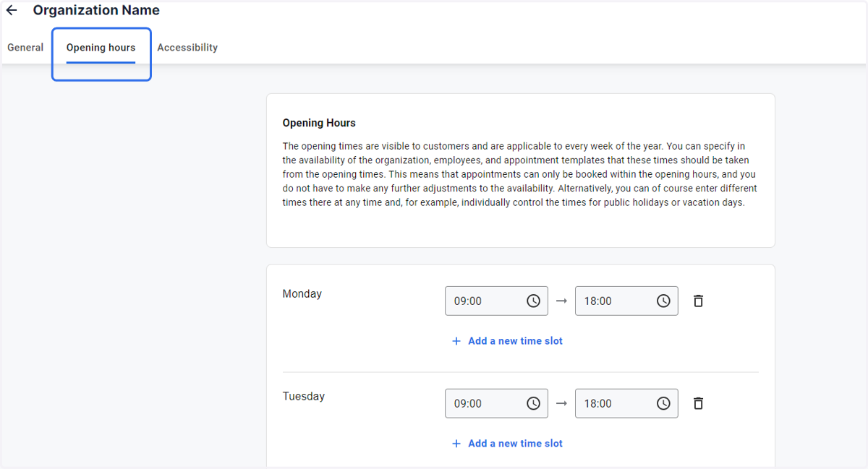Open the Accessibility tab

click(x=187, y=48)
